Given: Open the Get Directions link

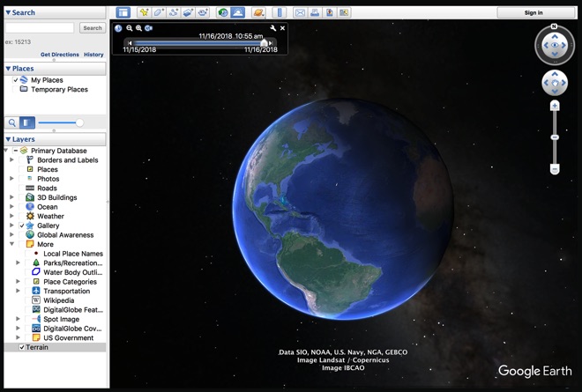Looking at the screenshot, I should [x=59, y=55].
